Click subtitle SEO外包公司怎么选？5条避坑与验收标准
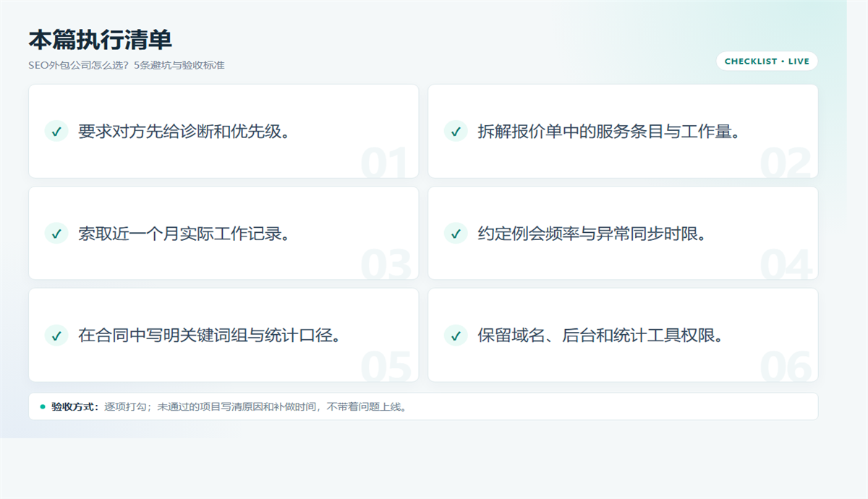 (127, 65)
